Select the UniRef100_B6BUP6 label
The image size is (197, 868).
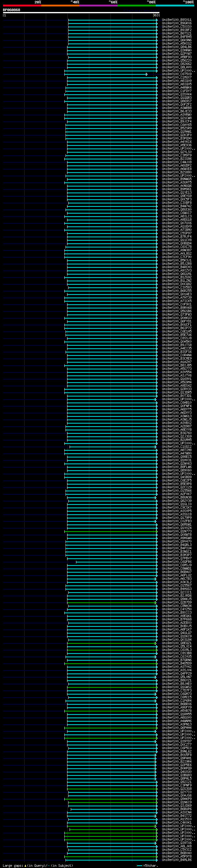(x=176, y=809)
